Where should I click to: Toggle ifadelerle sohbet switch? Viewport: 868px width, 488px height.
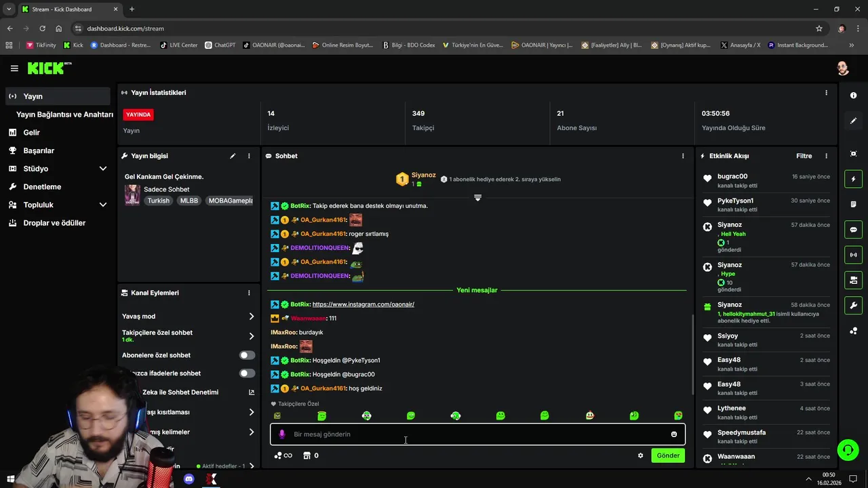point(247,373)
